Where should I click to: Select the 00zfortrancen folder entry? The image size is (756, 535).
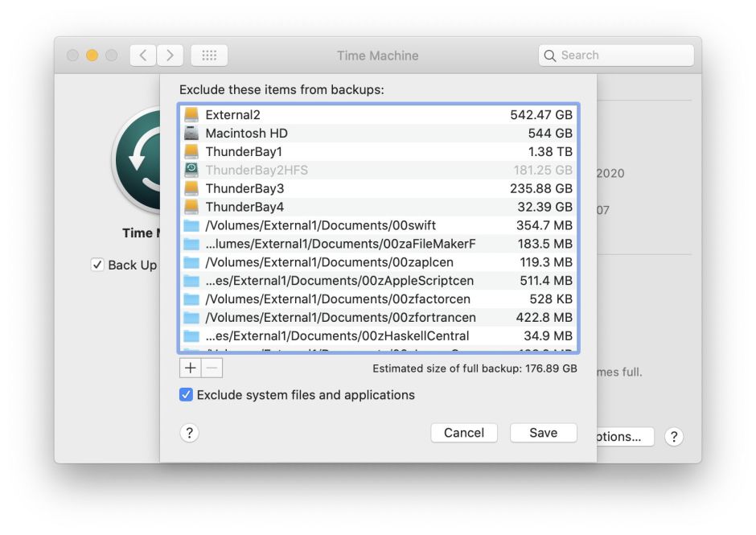[x=378, y=317]
